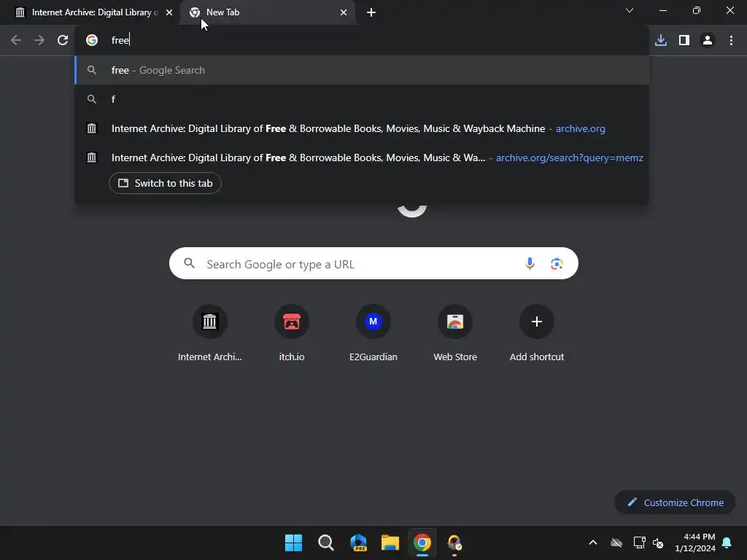Viewport: 747px width, 560px height.
Task: Switch to the Internet Archive tab
Action: point(90,13)
